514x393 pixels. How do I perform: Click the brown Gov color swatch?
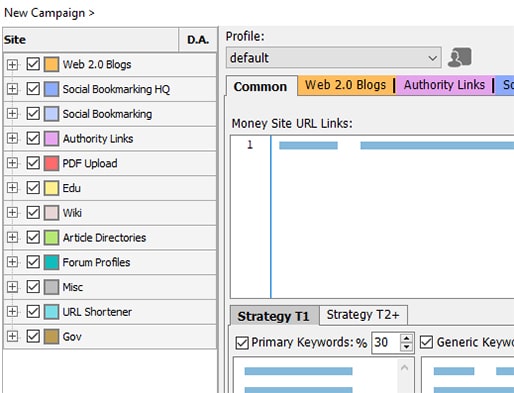pyautogui.click(x=51, y=336)
